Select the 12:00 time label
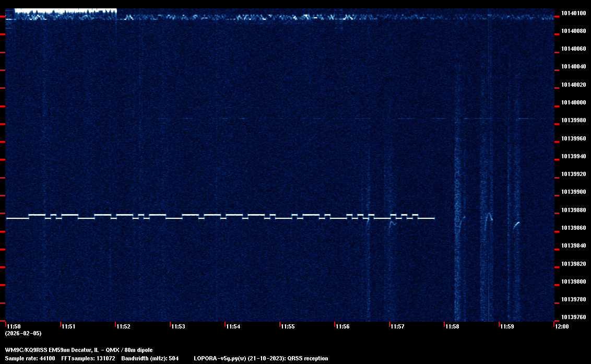Viewport: 591px width, 364px height. [562, 326]
